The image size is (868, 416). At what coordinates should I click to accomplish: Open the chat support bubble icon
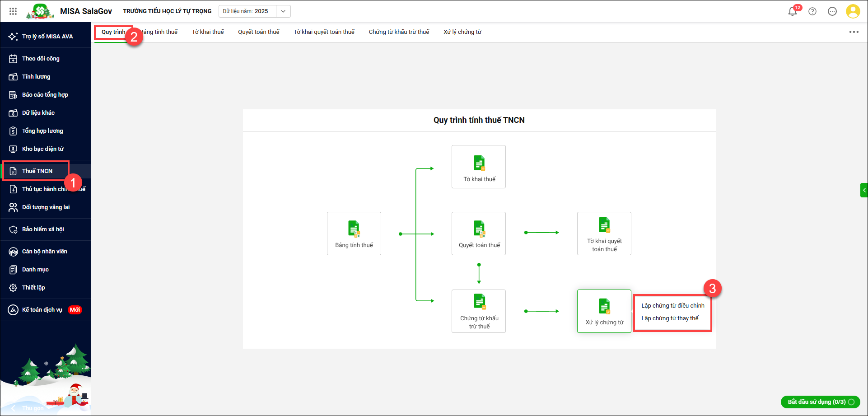coord(832,11)
